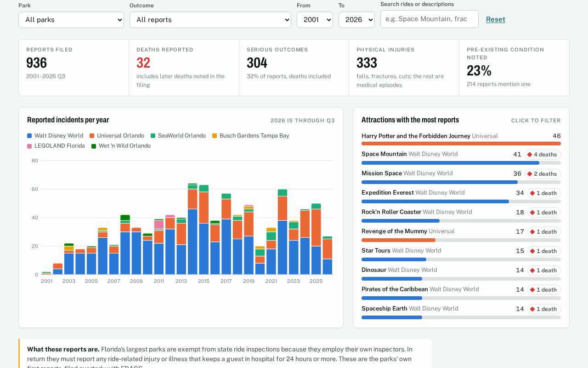This screenshot has height=368, width=588.
Task: Click the 4 deaths badge on Space Mountain
Action: coord(543,155)
